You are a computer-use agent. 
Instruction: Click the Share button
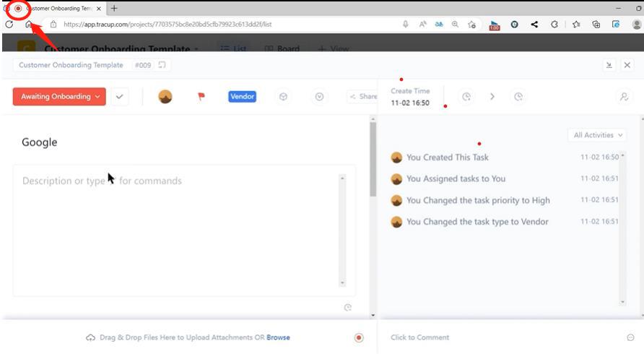(x=363, y=97)
